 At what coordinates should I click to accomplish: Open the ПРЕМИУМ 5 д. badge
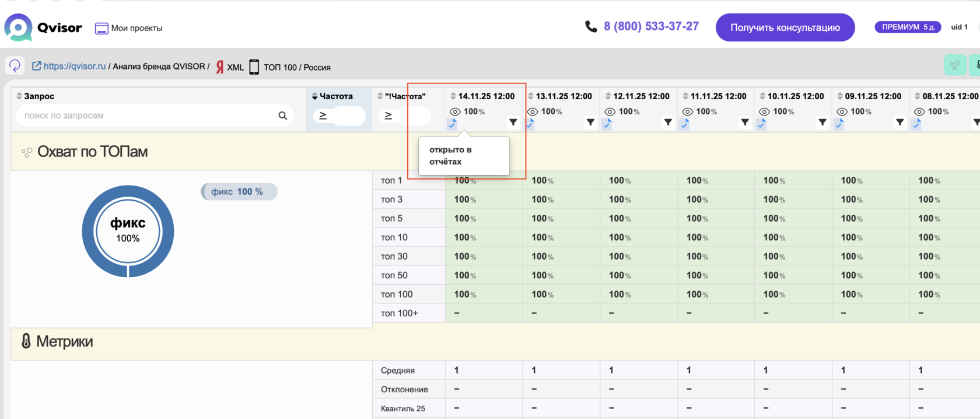[x=907, y=27]
